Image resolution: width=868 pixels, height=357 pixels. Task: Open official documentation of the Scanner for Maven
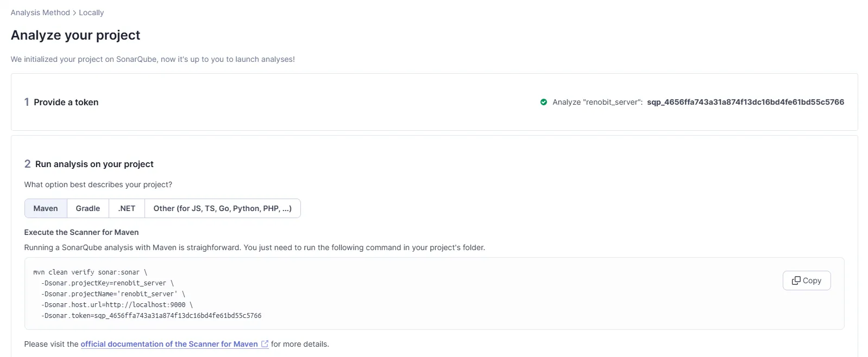169,344
